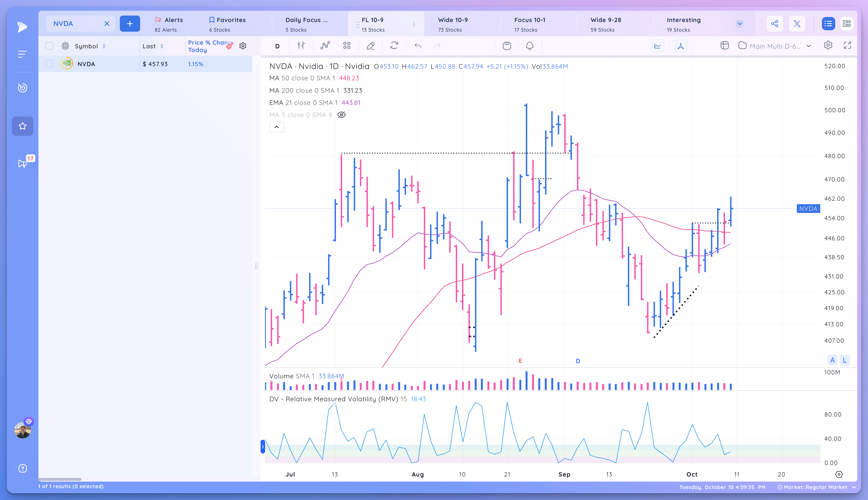Click MA 50 close indicator label
Viewport: 868px width, 500px height.
(x=302, y=78)
